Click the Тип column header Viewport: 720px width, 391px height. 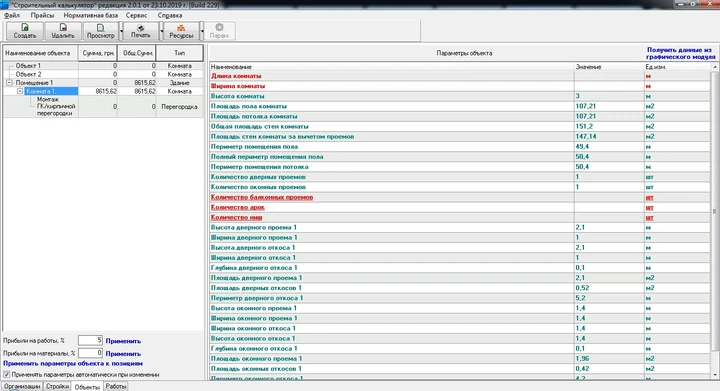tap(180, 53)
